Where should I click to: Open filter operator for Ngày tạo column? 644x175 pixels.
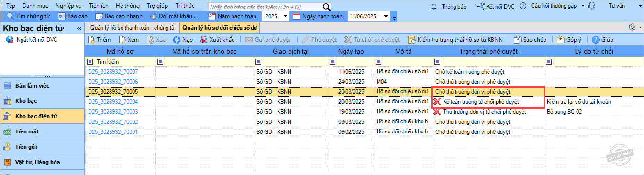coord(332,62)
